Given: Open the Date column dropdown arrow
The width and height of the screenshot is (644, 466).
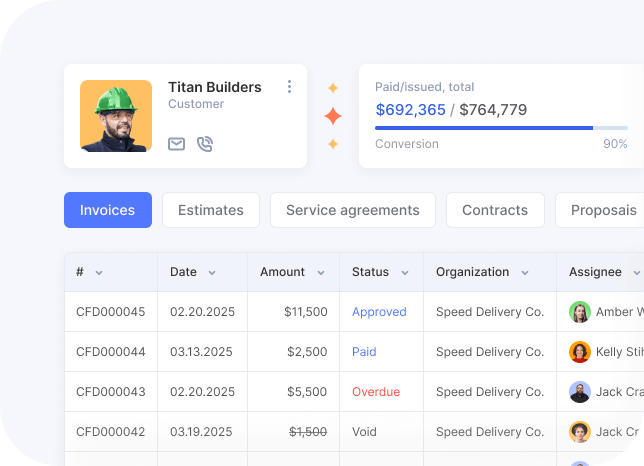Looking at the screenshot, I should [212, 273].
